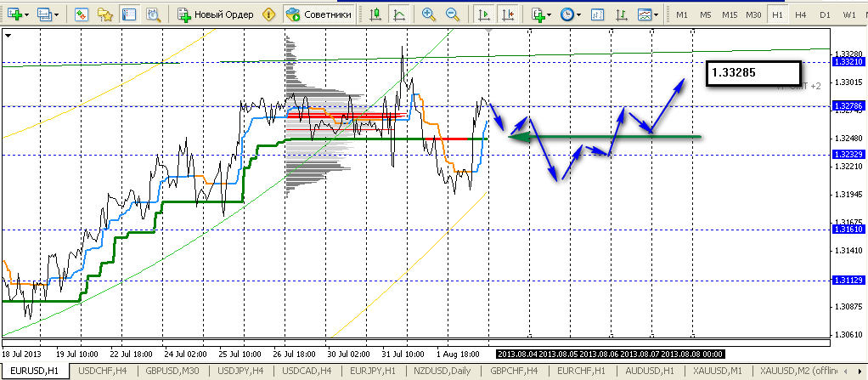
Task: Click the clock Periods icon
Action: click(566, 14)
